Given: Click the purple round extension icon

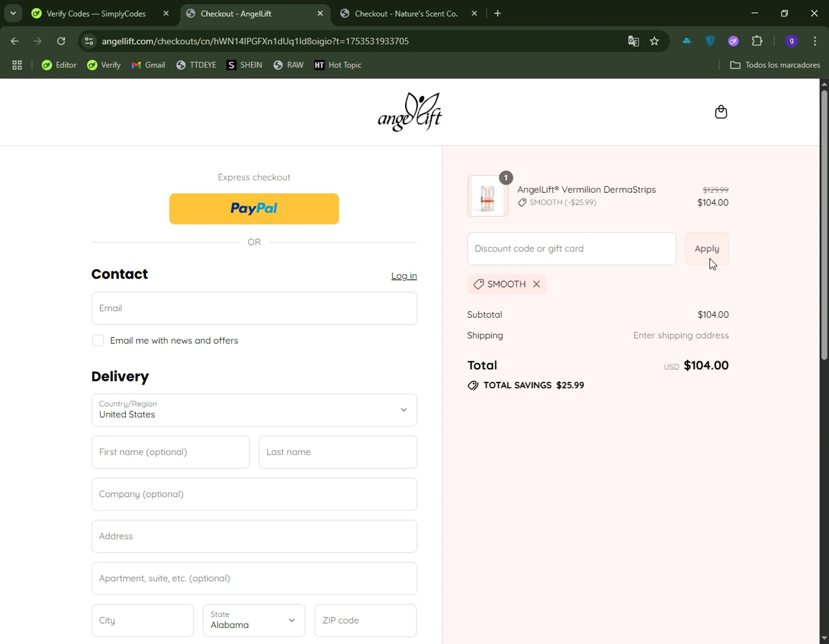Looking at the screenshot, I should (733, 41).
